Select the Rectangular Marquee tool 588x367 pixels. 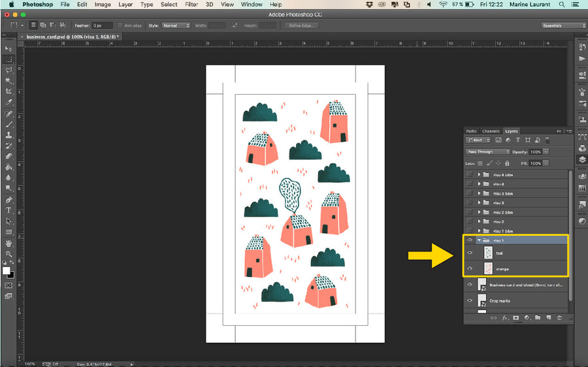tap(8, 59)
